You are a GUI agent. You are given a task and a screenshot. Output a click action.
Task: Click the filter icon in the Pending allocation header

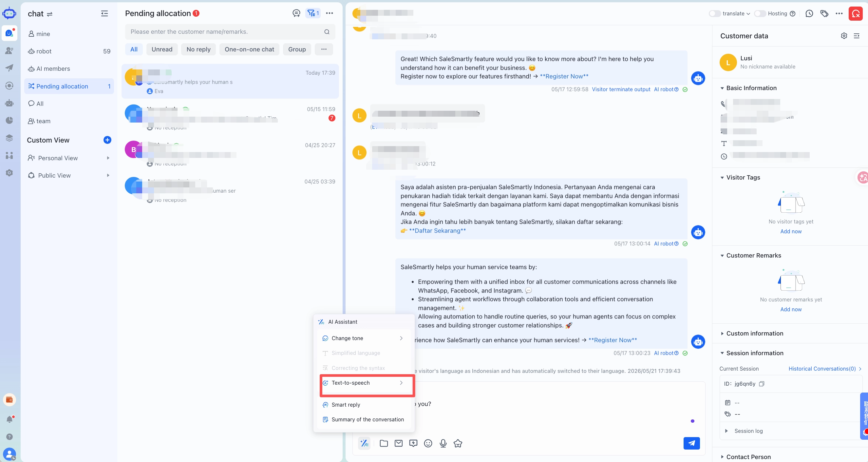(x=313, y=13)
